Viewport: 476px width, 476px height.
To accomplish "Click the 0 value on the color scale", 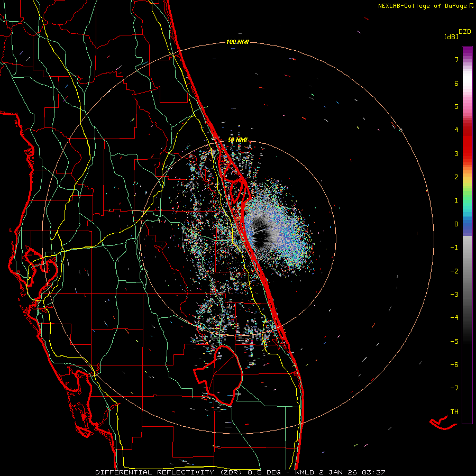I will [x=456, y=224].
